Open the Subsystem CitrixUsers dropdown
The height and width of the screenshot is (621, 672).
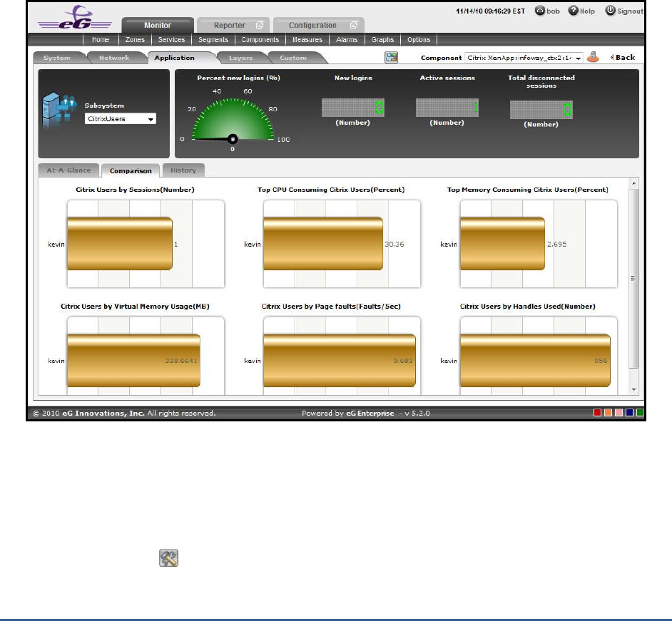point(121,119)
